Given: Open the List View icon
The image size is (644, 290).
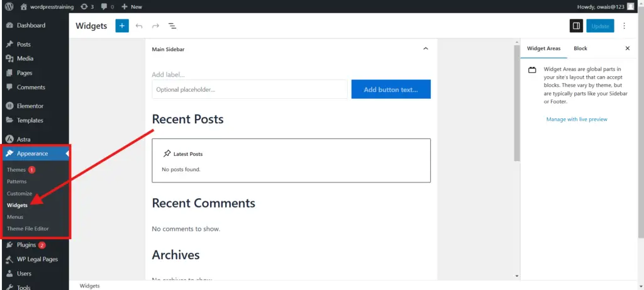Looking at the screenshot, I should 172,26.
